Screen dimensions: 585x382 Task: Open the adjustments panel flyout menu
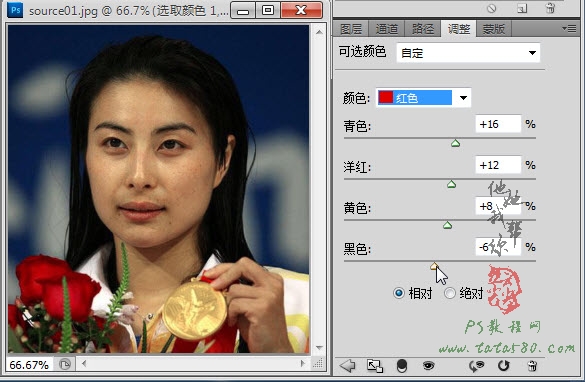[569, 28]
